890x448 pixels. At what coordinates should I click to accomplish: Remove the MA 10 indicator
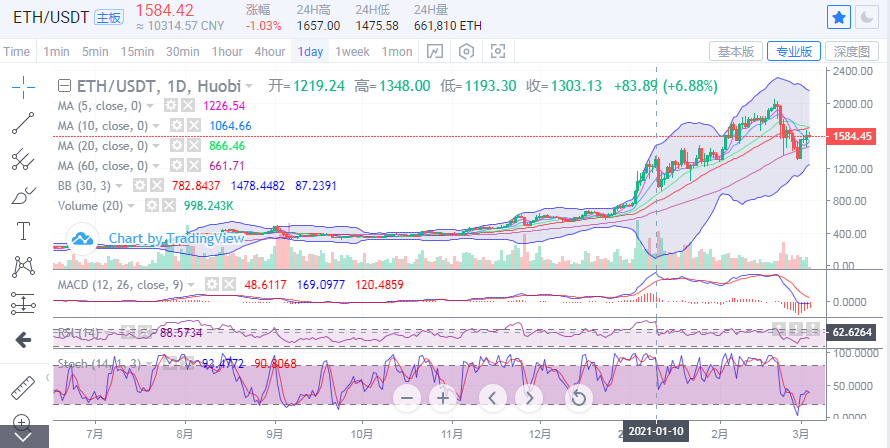[194, 125]
